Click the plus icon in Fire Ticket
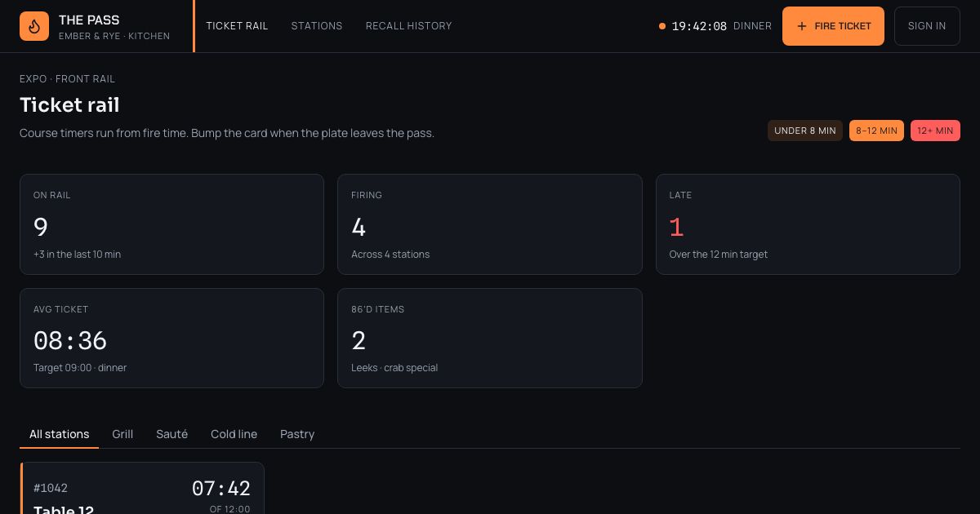Image resolution: width=980 pixels, height=514 pixels. pyautogui.click(x=801, y=26)
